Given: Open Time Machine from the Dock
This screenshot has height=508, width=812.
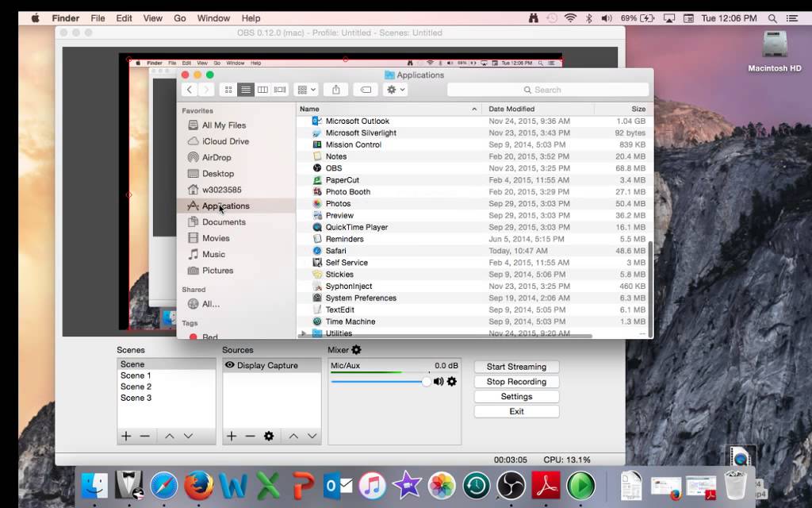Looking at the screenshot, I should tap(477, 486).
